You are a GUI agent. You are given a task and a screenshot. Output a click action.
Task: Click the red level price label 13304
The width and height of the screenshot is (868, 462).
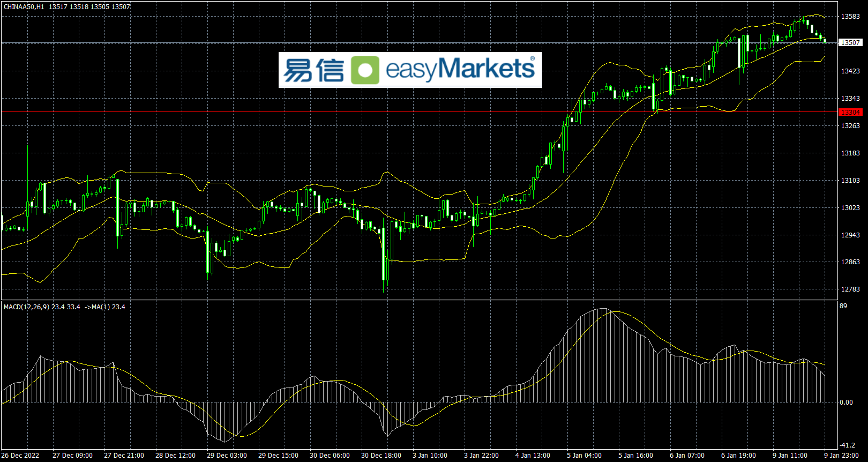click(x=850, y=112)
